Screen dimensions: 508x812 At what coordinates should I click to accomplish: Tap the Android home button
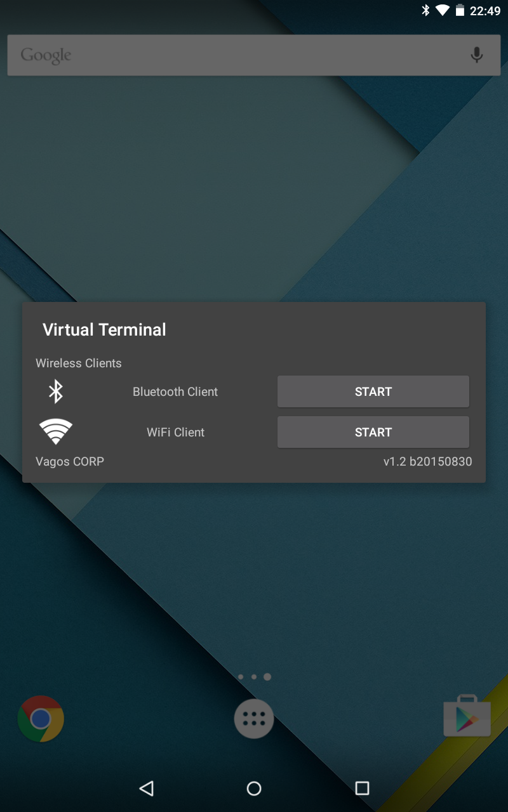(254, 788)
